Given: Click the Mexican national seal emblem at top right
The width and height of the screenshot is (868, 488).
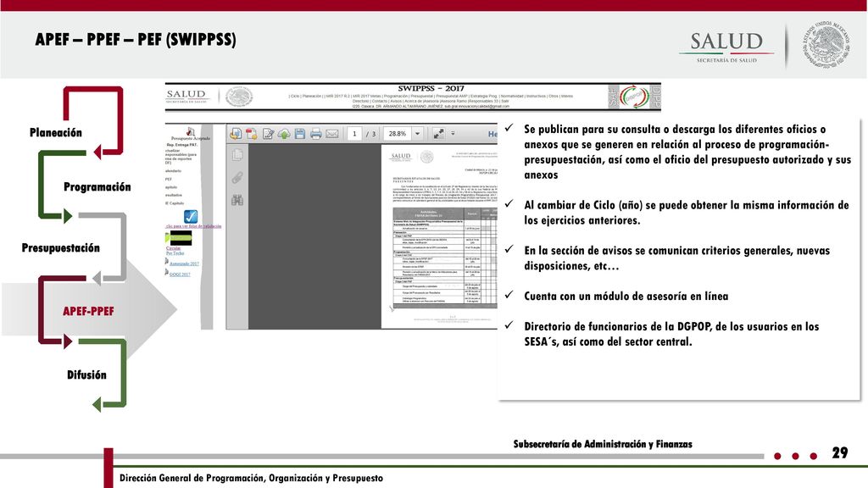Looking at the screenshot, I should pos(826,44).
